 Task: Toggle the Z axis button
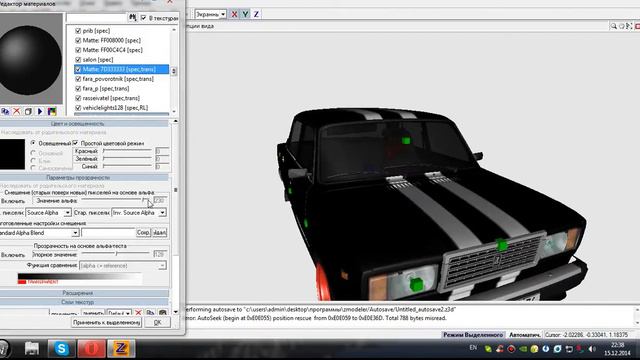click(256, 14)
